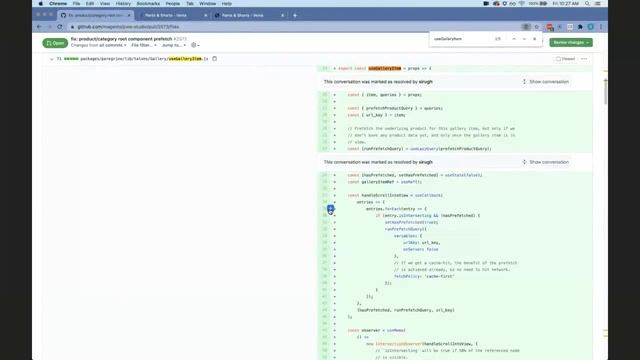640x360 pixels.
Task: Open new browser tab with plus
Action: pyautogui.click(x=295, y=16)
